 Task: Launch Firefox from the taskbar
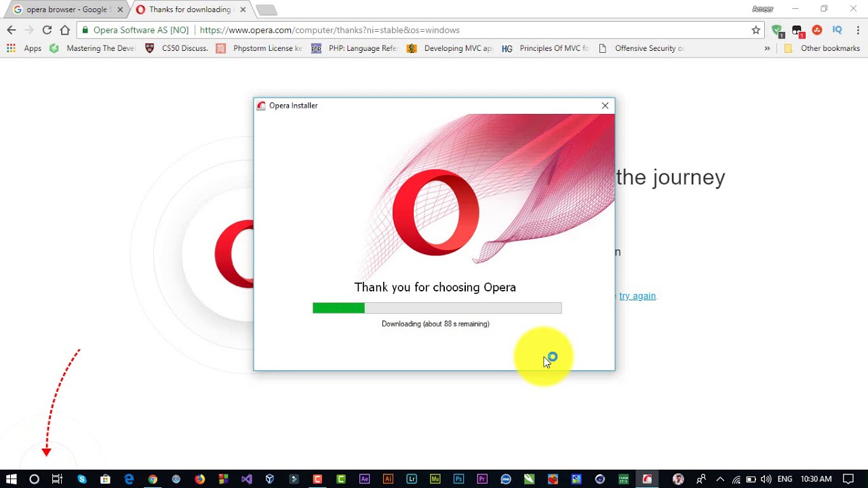click(199, 479)
